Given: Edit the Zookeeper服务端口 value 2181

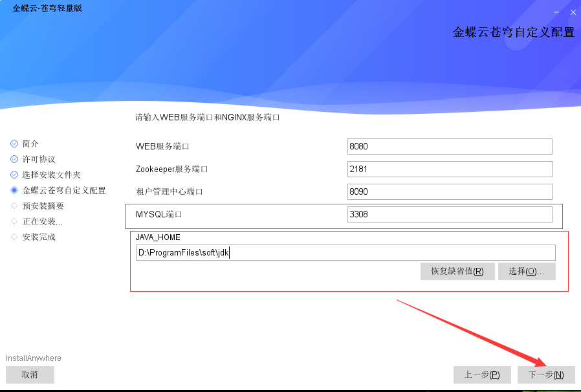Looking at the screenshot, I should point(450,169).
